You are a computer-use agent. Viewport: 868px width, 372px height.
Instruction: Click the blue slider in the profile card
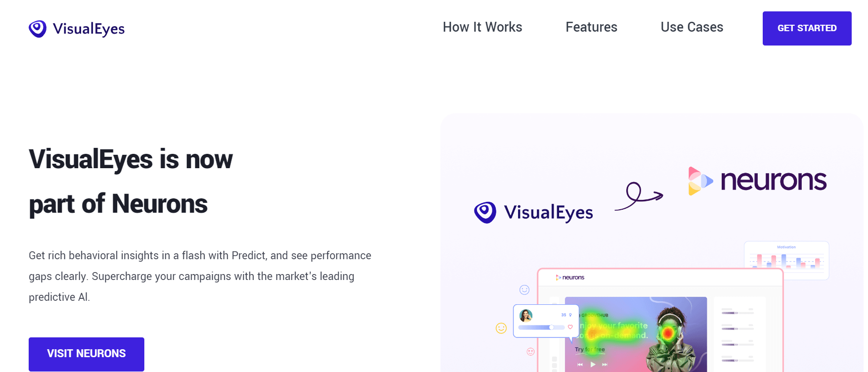click(541, 327)
